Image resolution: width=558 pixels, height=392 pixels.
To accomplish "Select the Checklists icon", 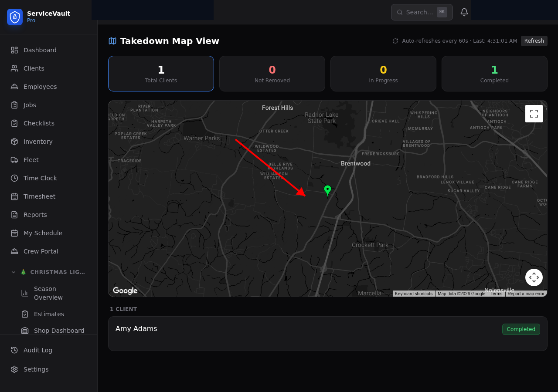I will 14,123.
